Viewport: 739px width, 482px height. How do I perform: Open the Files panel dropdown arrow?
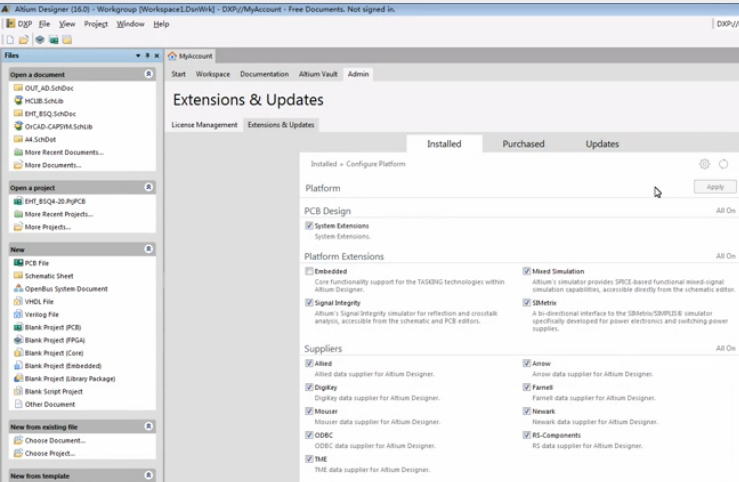pyautogui.click(x=138, y=56)
